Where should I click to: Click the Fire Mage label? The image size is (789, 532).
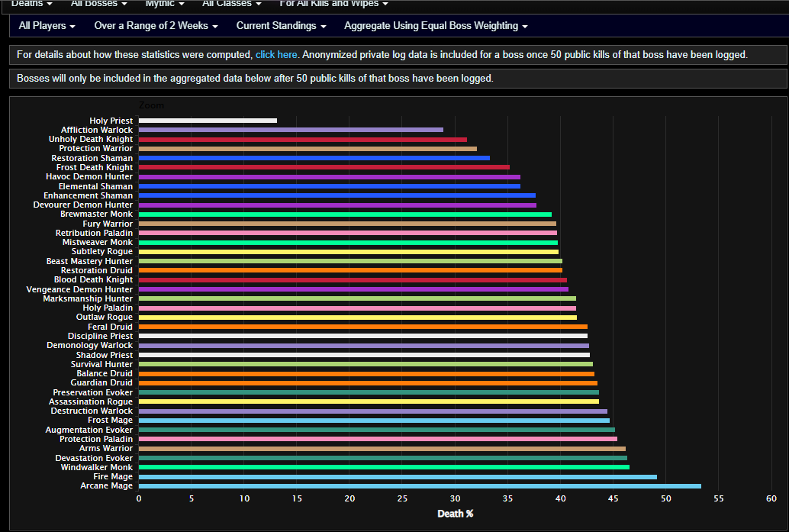point(113,476)
